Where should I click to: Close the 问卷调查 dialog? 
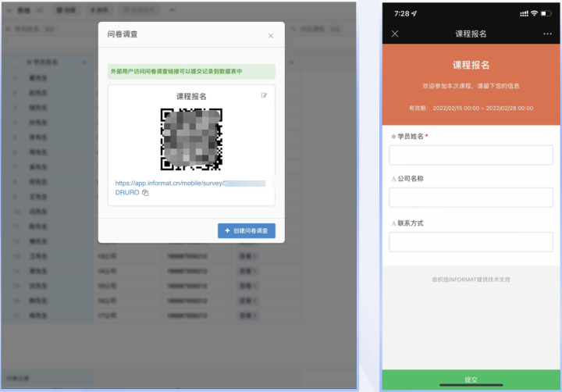tap(271, 35)
